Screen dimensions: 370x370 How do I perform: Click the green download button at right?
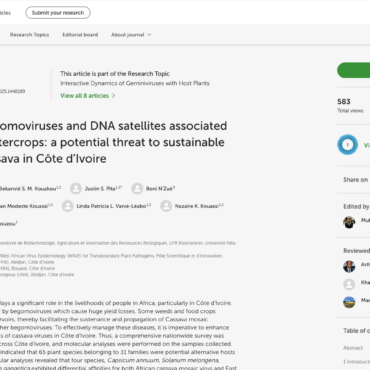point(354,70)
